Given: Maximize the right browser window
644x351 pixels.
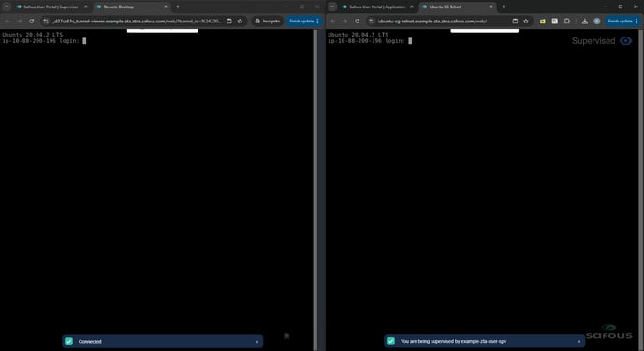Looking at the screenshot, I should pyautogui.click(x=621, y=7).
